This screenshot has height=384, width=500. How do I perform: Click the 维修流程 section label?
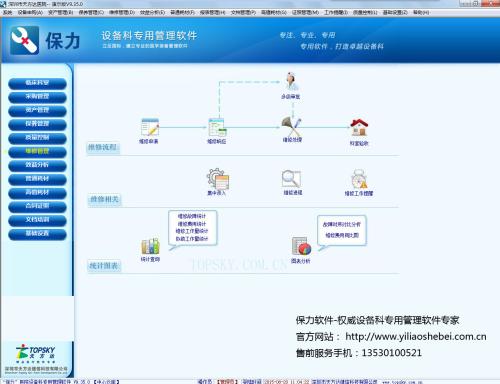[103, 147]
